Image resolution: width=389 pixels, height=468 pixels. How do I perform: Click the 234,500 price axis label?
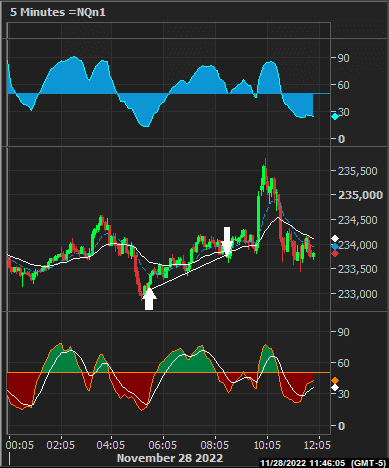[x=358, y=220]
